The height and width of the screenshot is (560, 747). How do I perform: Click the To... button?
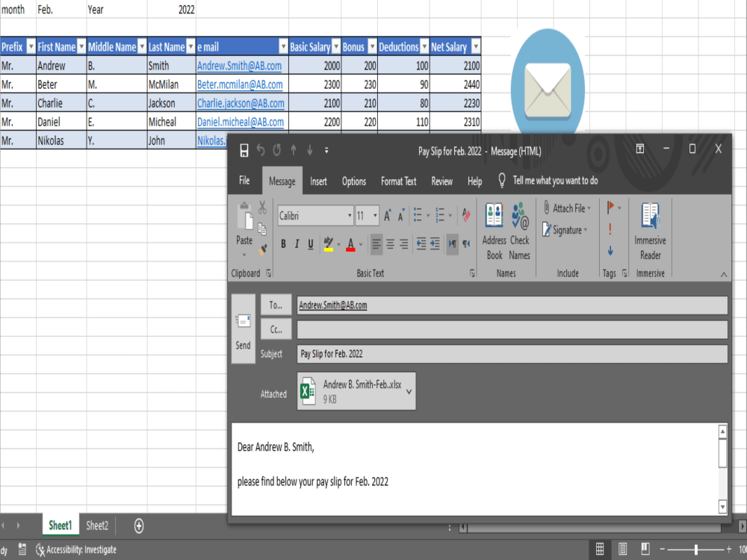(x=276, y=305)
